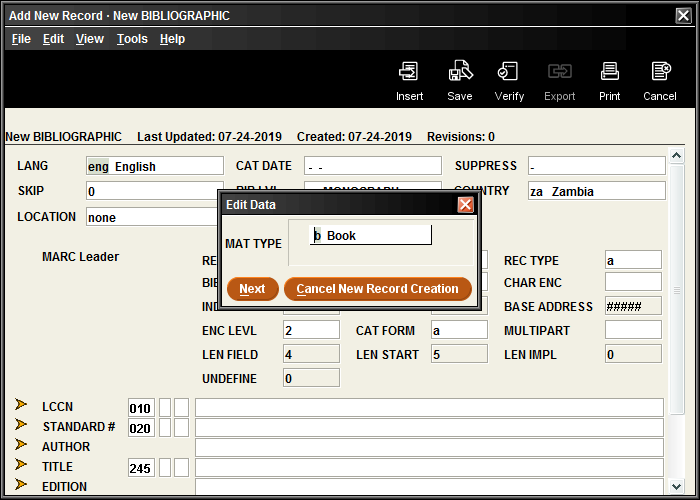Screen dimensions: 700x500
Task: Click the MULTIPART field
Action: tap(633, 330)
